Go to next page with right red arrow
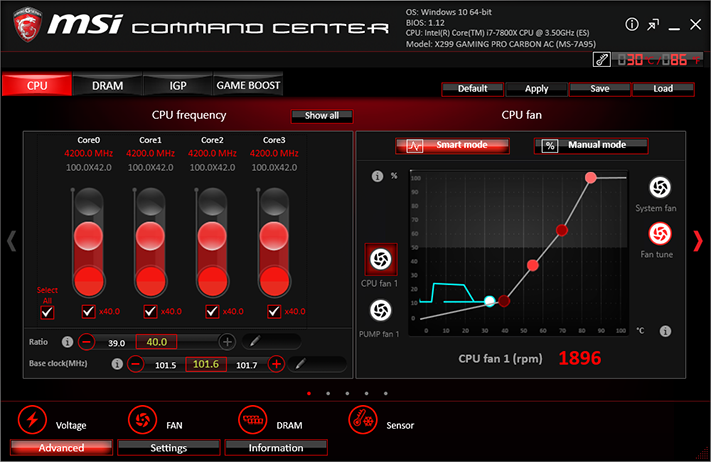Image resolution: width=711 pixels, height=462 pixels. pos(698,241)
